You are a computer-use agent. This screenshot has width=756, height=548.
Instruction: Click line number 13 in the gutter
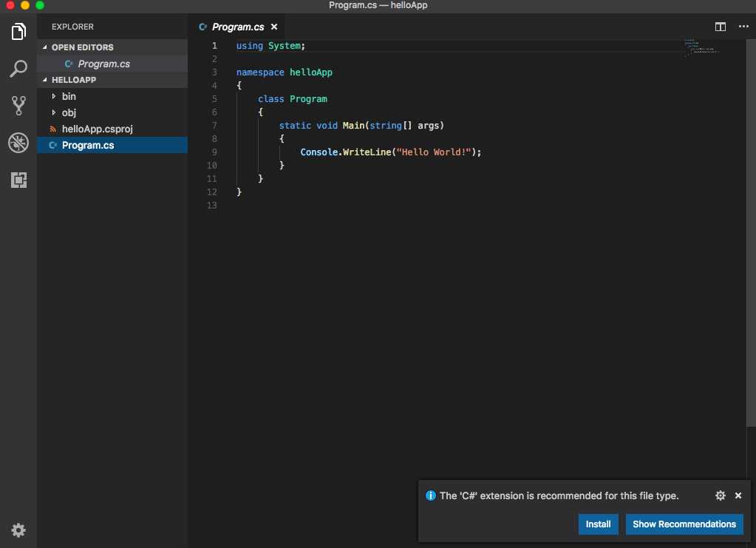[x=211, y=206]
